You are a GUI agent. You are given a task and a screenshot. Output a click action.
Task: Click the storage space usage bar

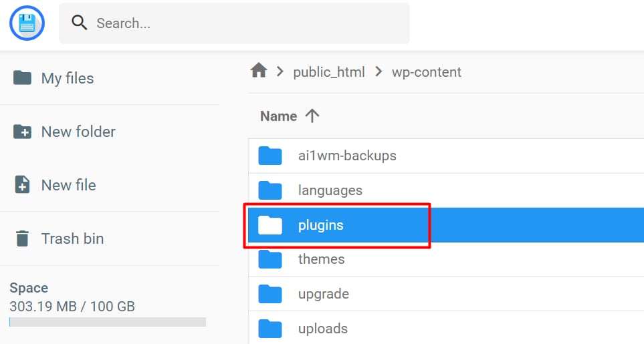[x=107, y=322]
